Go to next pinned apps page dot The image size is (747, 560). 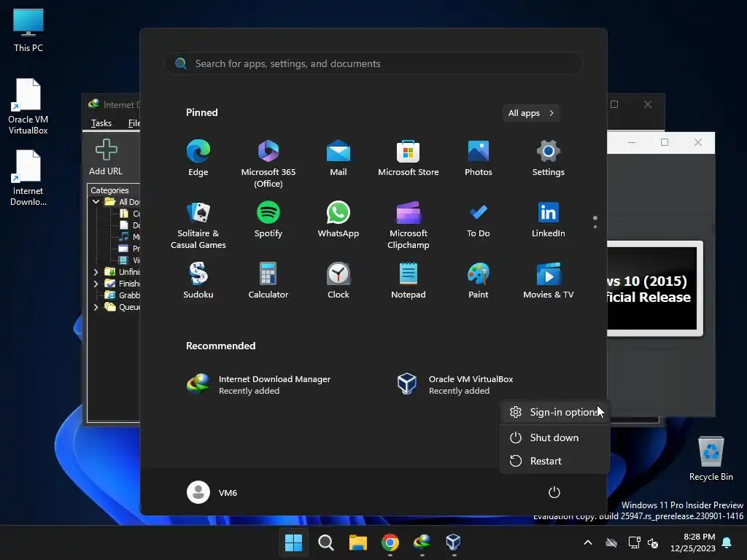595,227
